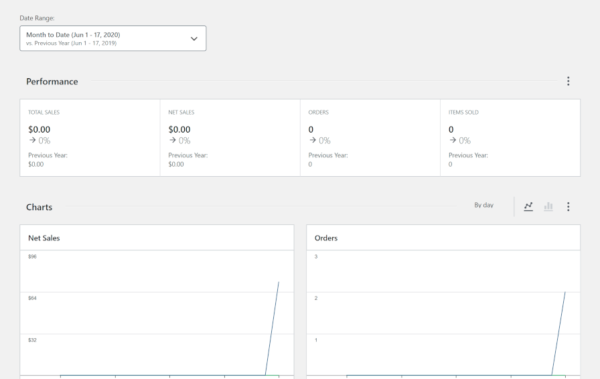This screenshot has width=600, height=379.
Task: Click the $96 axis label in Net Sales chart
Action: pyautogui.click(x=33, y=256)
